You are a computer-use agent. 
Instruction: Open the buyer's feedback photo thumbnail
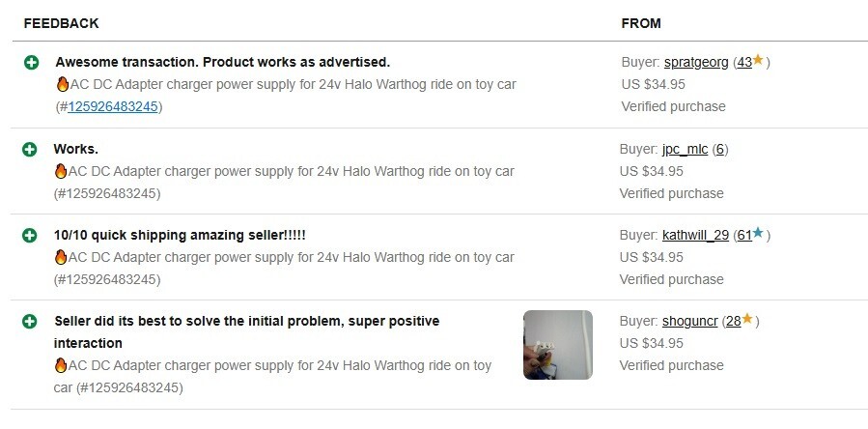[558, 345]
